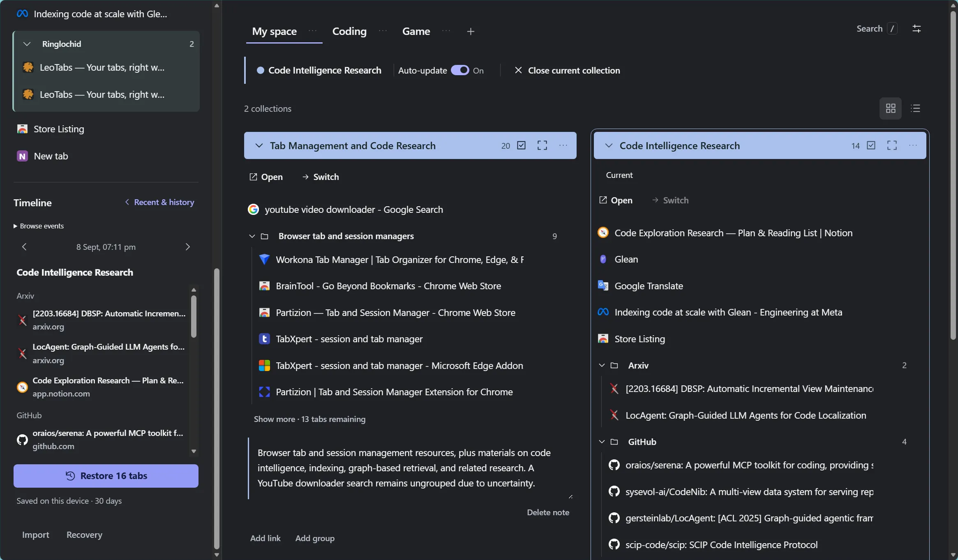958x560 pixels.
Task: Click the New tab N icon in sidebar
Action: [22, 156]
